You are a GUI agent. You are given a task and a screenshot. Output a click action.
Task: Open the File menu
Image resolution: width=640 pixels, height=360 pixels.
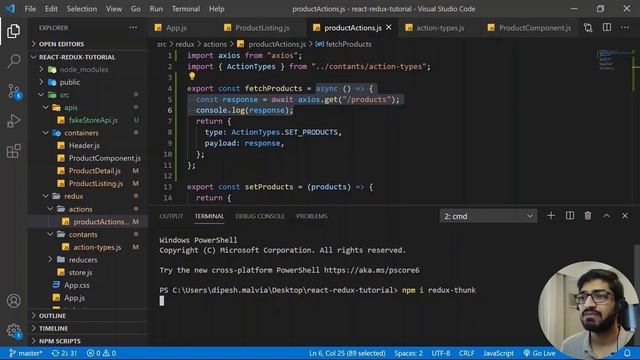(30, 9)
